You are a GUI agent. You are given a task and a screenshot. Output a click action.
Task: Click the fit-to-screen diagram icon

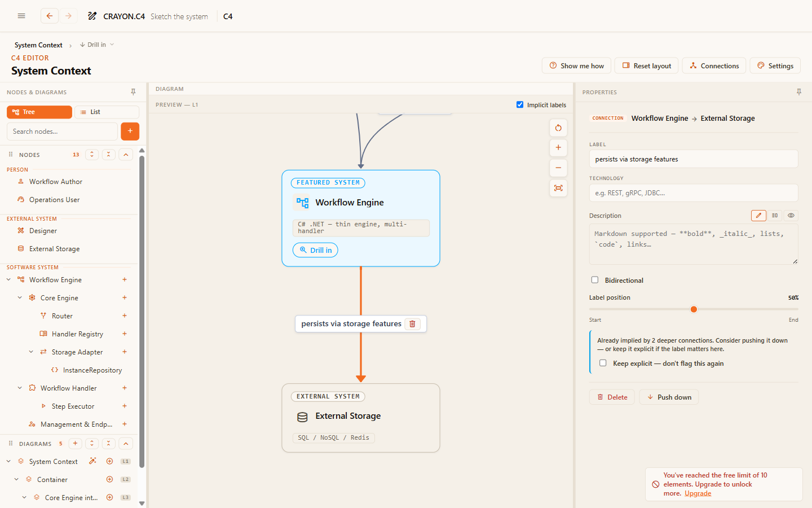point(558,188)
